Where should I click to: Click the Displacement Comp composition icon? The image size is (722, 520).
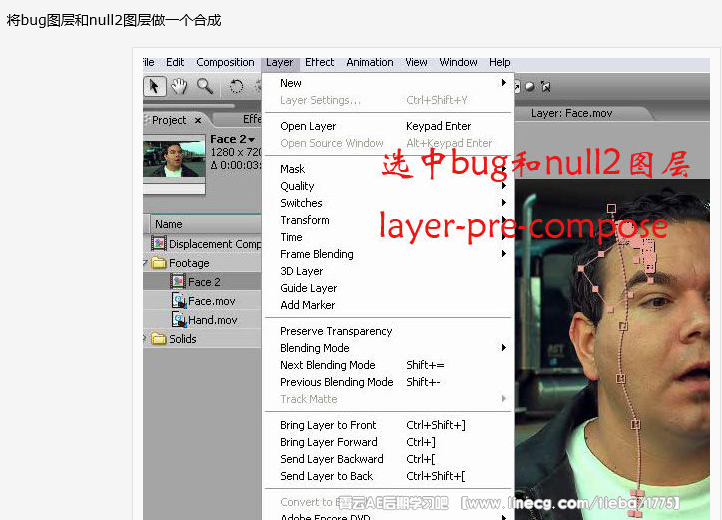pyautogui.click(x=159, y=243)
